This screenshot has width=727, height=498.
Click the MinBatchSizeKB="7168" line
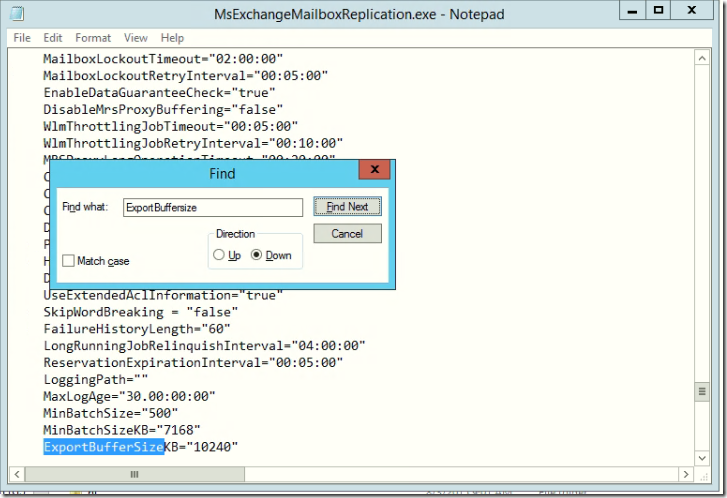tap(122, 430)
